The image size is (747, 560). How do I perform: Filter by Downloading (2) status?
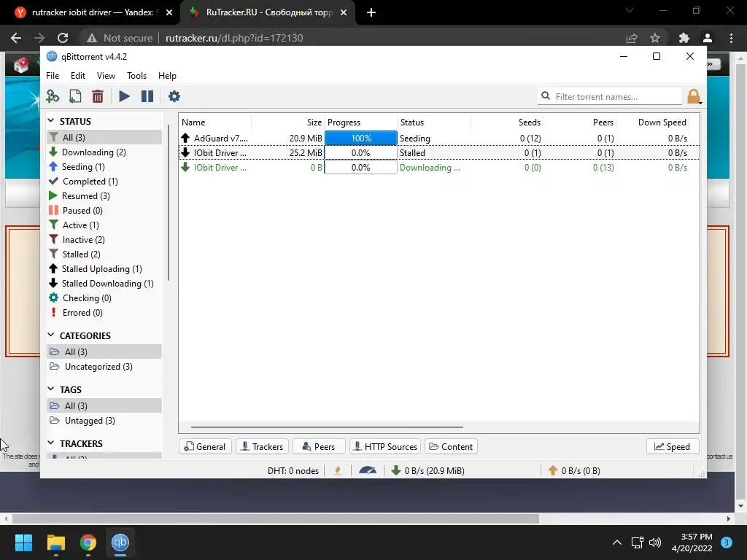(104, 152)
